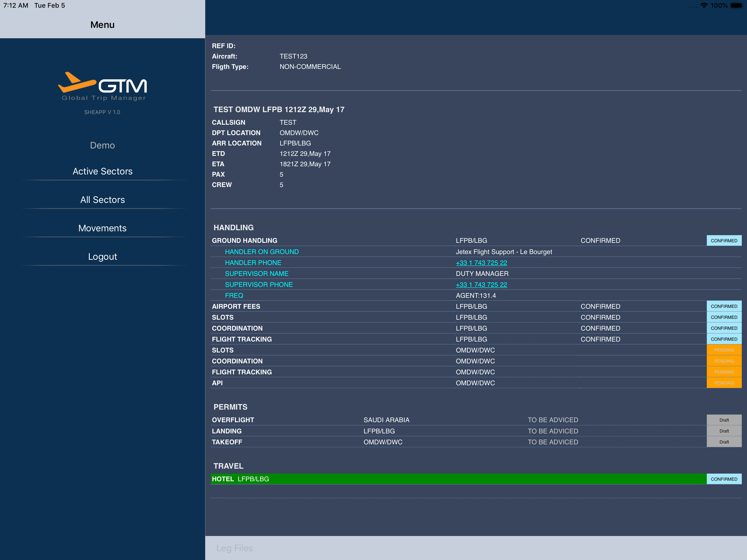Tap the battery indicator icon
747x560 pixels.
point(737,5)
